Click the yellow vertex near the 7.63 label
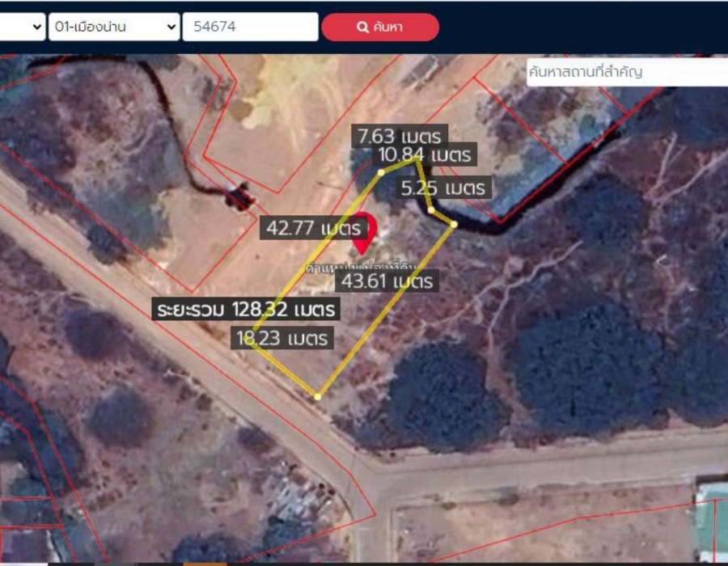Image resolution: width=728 pixels, height=566 pixels. pyautogui.click(x=381, y=172)
